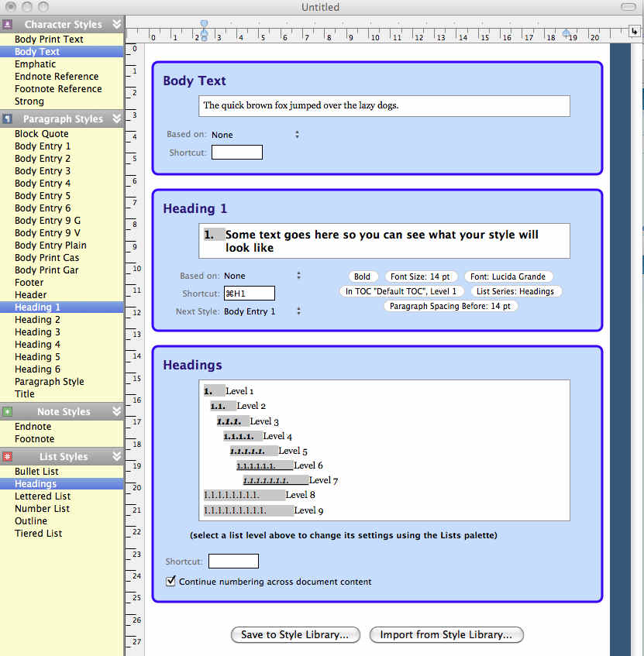Click the Paragraph Styles pilcrow icon
Image resolution: width=644 pixels, height=656 pixels.
click(x=8, y=118)
